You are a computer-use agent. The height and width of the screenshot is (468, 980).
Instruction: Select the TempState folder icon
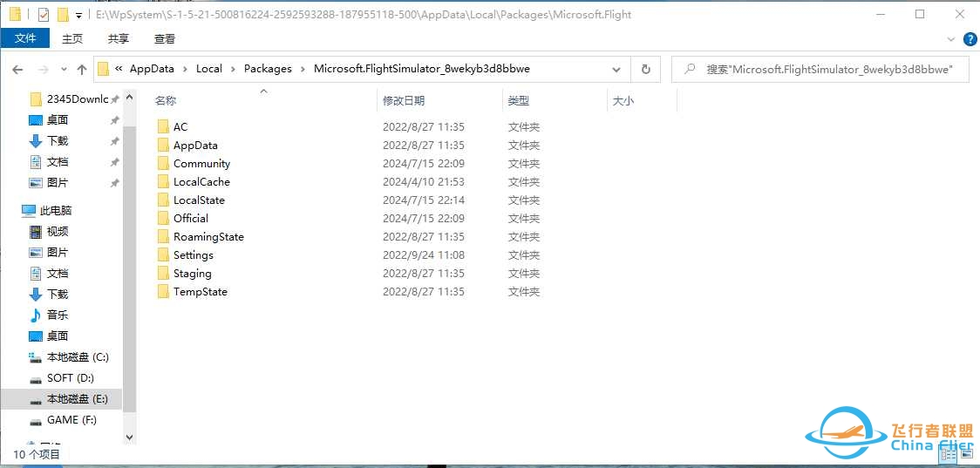click(163, 292)
